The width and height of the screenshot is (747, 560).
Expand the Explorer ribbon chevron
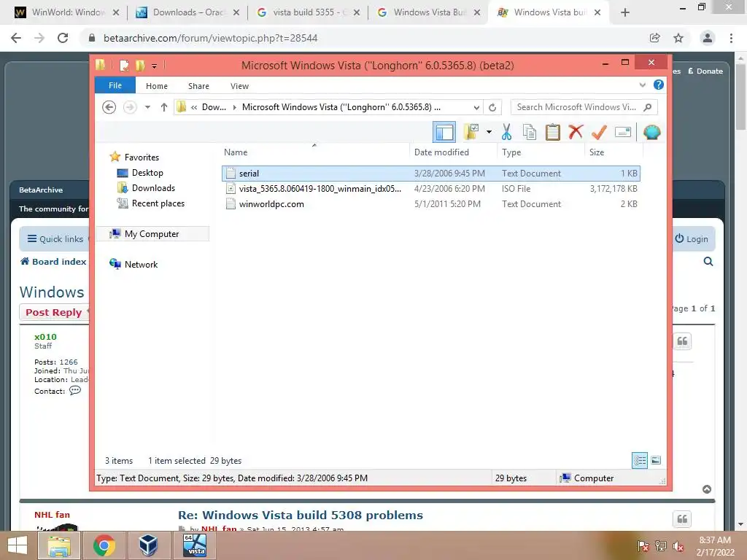(x=642, y=85)
